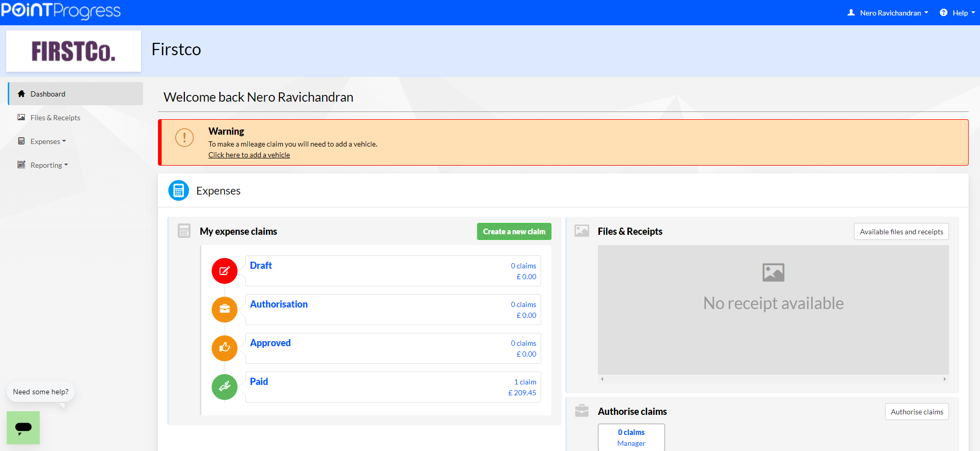Click the grey My expense claims icon
Image resolution: width=980 pixels, height=451 pixels.
click(x=184, y=231)
